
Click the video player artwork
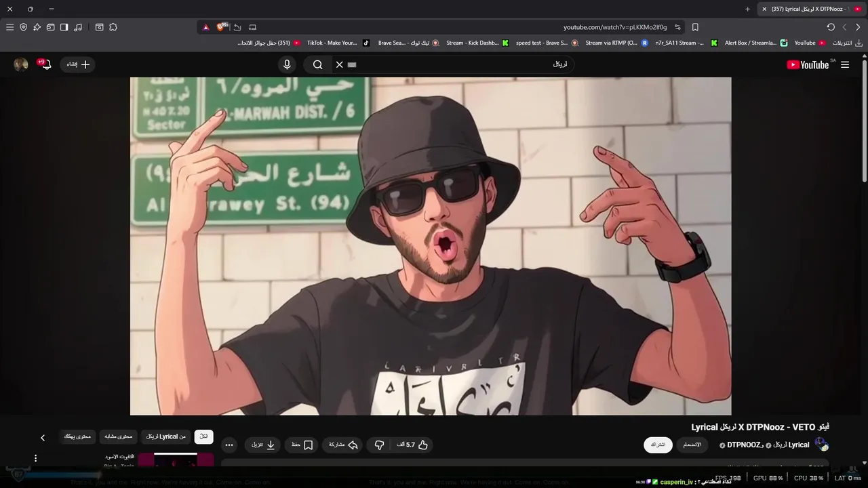point(431,245)
